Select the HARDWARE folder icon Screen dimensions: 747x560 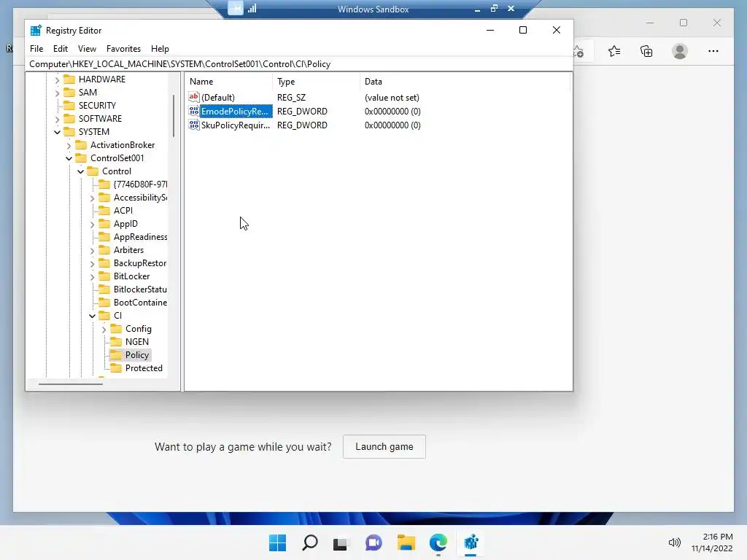(x=69, y=79)
